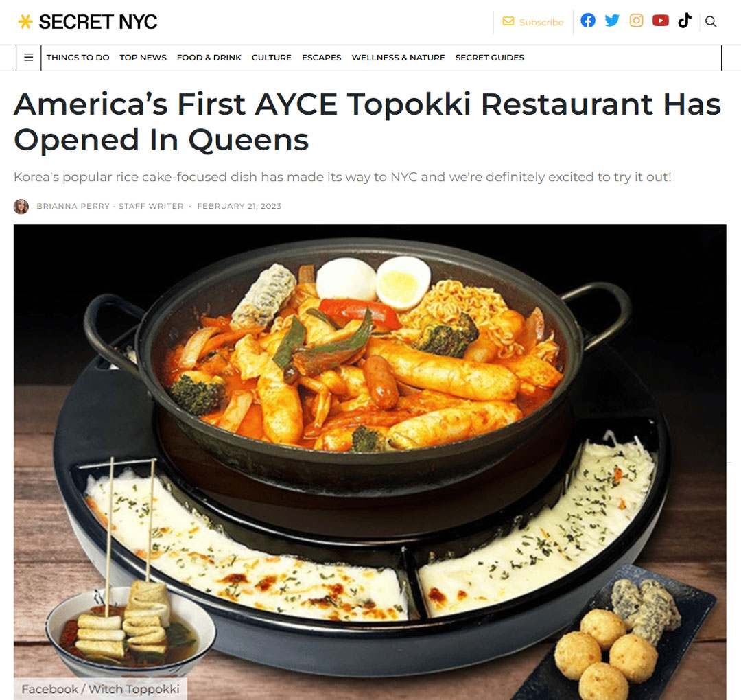Click the Subscribe envelope icon
The height and width of the screenshot is (700, 741).
pos(508,21)
